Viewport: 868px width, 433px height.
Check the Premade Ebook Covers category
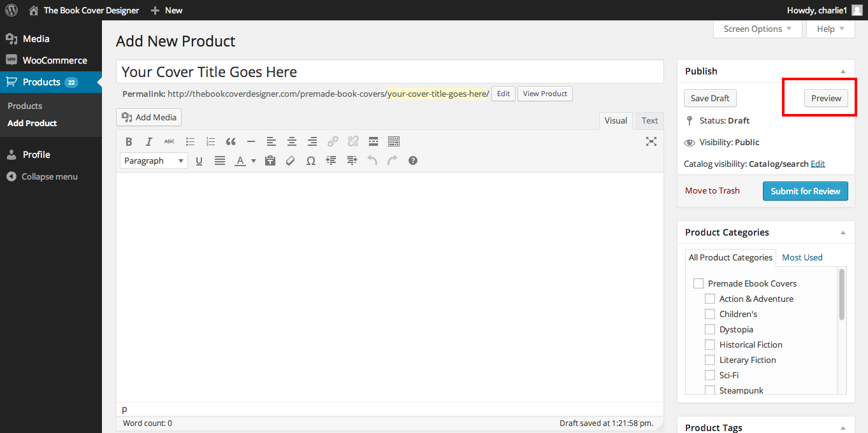(x=698, y=283)
